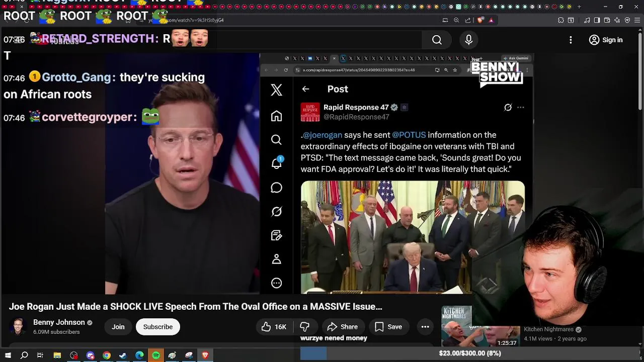Open Google Chrome from the taskbar
Viewport: 644px width, 362px height.
coord(107,355)
